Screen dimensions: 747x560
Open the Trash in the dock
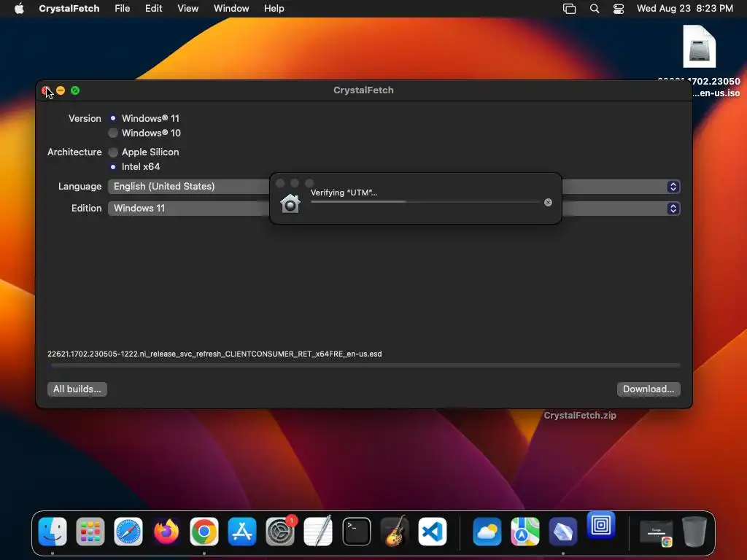pyautogui.click(x=694, y=532)
